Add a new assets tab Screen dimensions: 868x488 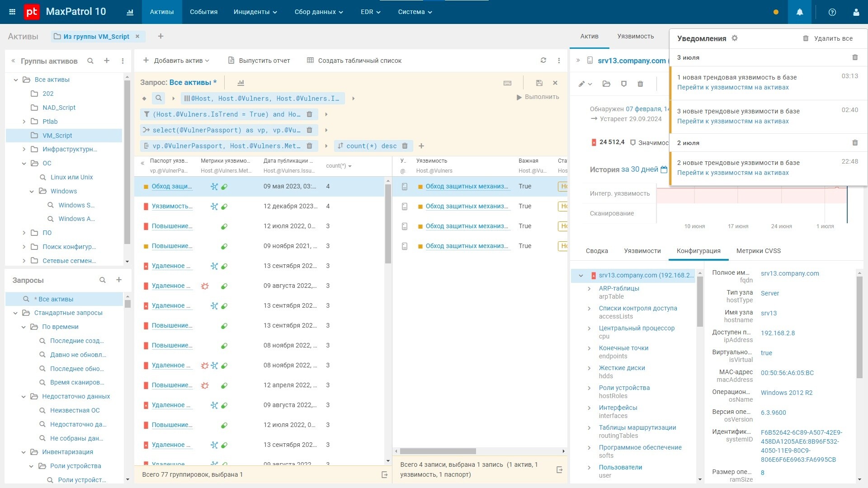(x=160, y=36)
